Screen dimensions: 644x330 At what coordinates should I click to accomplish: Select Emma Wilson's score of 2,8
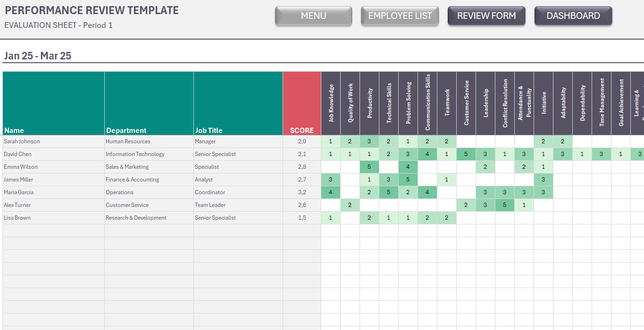click(x=301, y=167)
